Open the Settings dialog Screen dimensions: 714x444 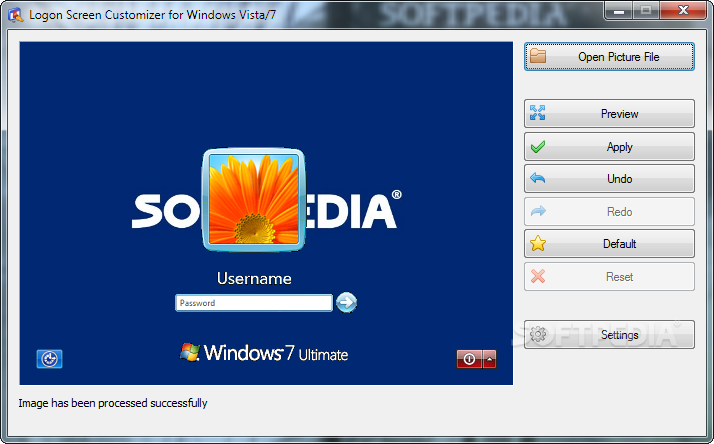609,335
